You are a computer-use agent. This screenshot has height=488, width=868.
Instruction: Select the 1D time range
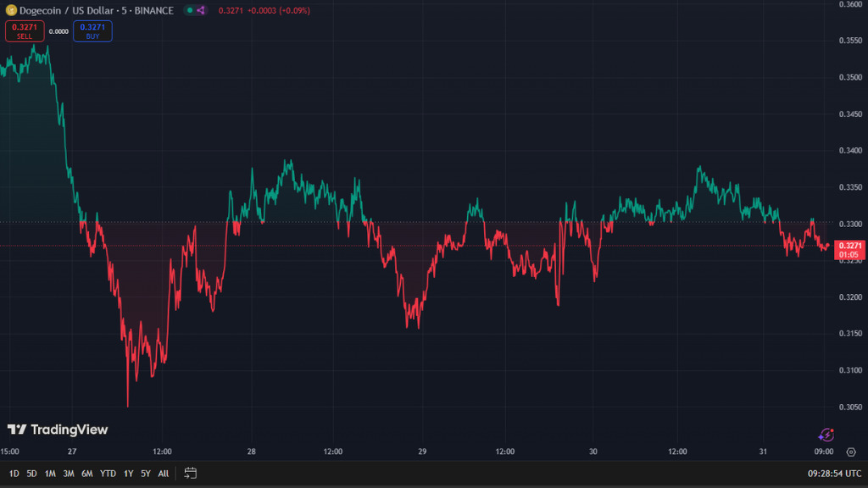pyautogui.click(x=14, y=474)
